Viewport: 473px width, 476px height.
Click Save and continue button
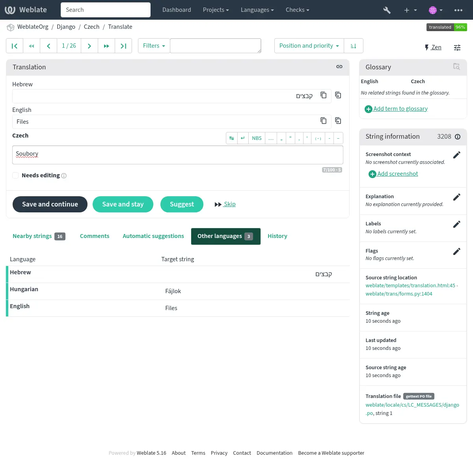pyautogui.click(x=50, y=205)
